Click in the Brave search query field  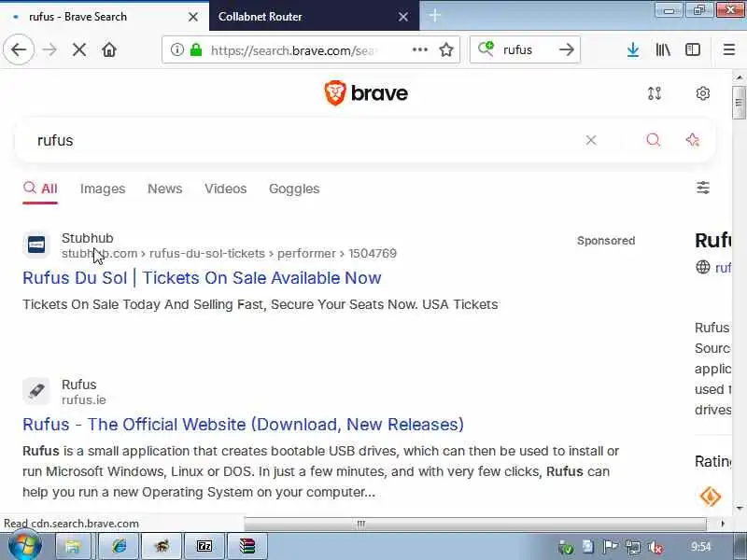coord(305,140)
